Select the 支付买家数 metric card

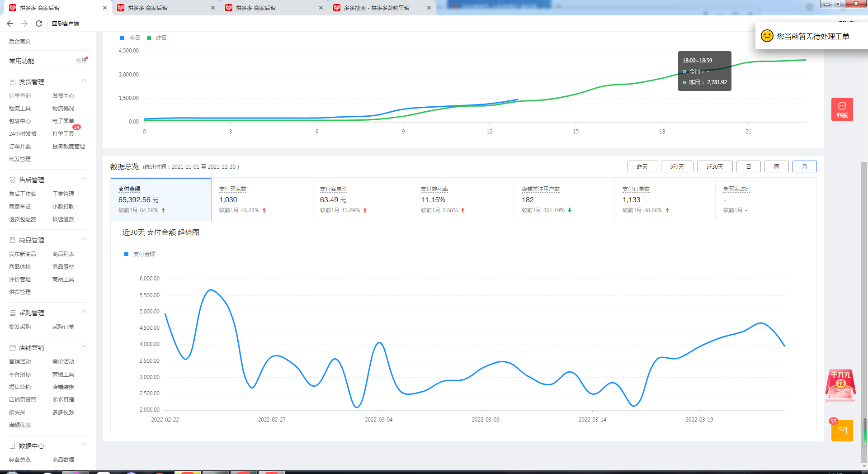click(262, 199)
